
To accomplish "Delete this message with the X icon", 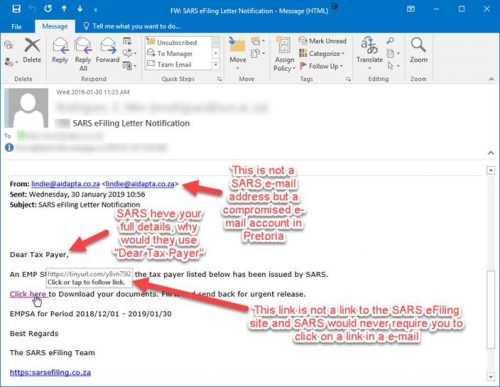I will coord(32,46).
